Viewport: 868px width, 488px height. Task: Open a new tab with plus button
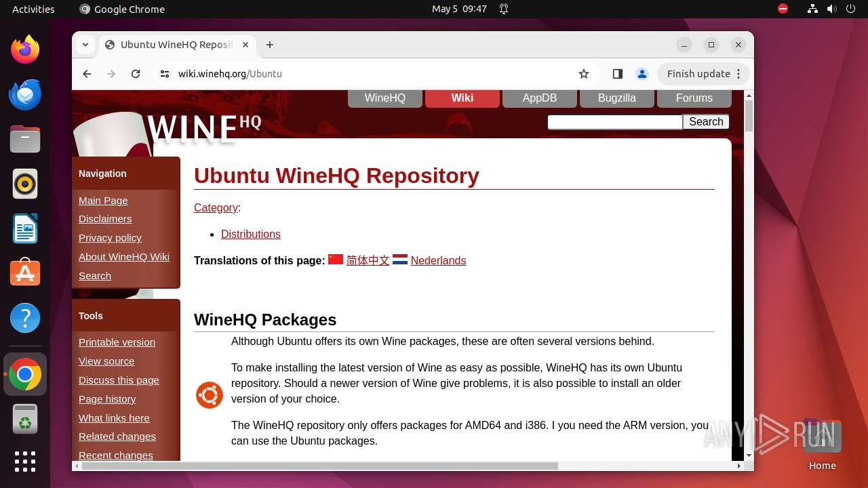270,45
